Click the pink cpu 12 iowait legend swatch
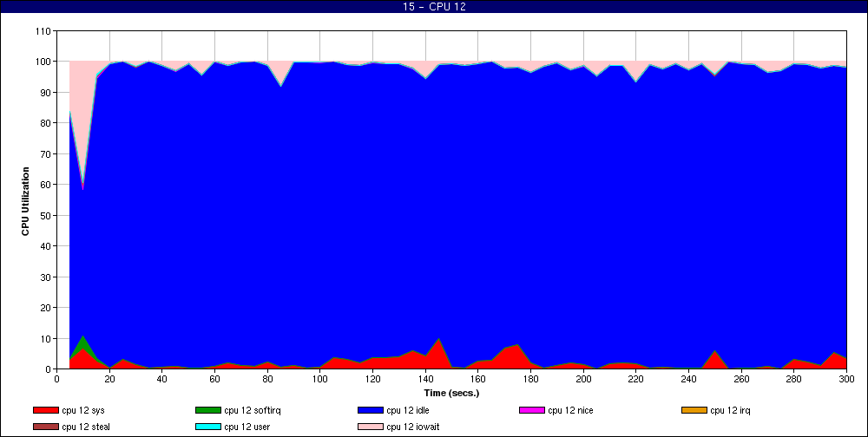The width and height of the screenshot is (868, 437). (x=371, y=427)
